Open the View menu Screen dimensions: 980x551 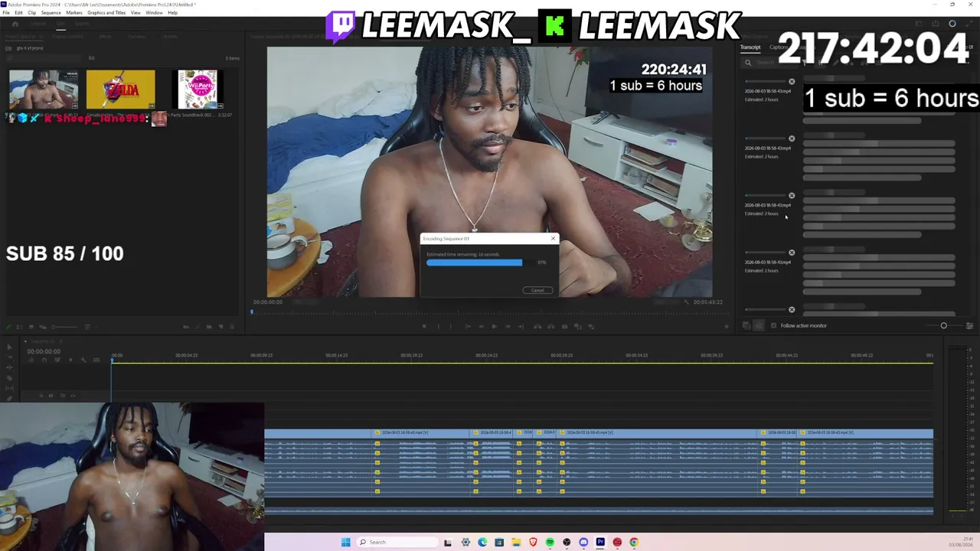(x=136, y=13)
